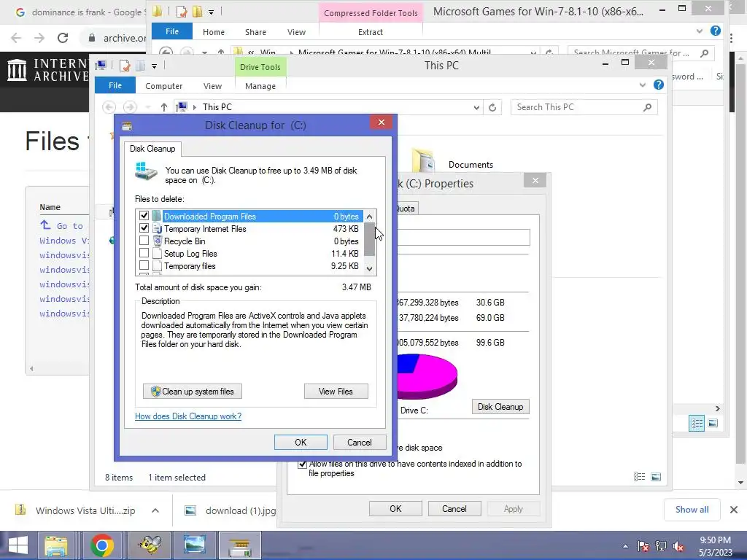Enable the Recycle Bin checkbox
747x560 pixels.
pos(144,241)
